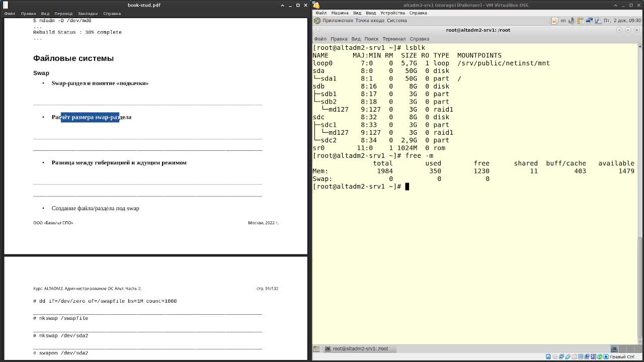Open the terminal Поиск menu
Screen dimensions: 644x362
[371, 39]
